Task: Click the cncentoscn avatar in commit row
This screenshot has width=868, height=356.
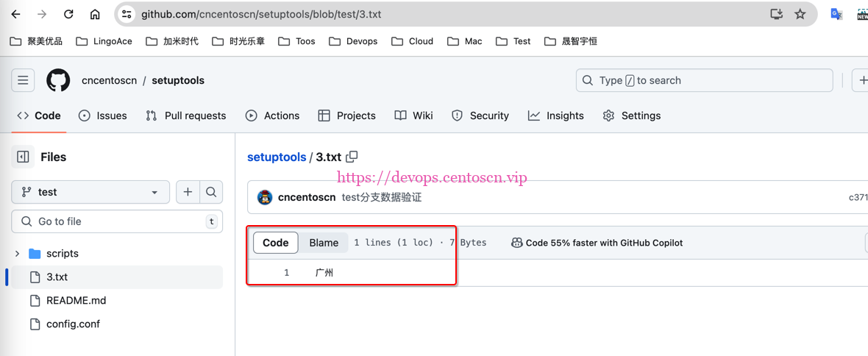Action: (265, 197)
